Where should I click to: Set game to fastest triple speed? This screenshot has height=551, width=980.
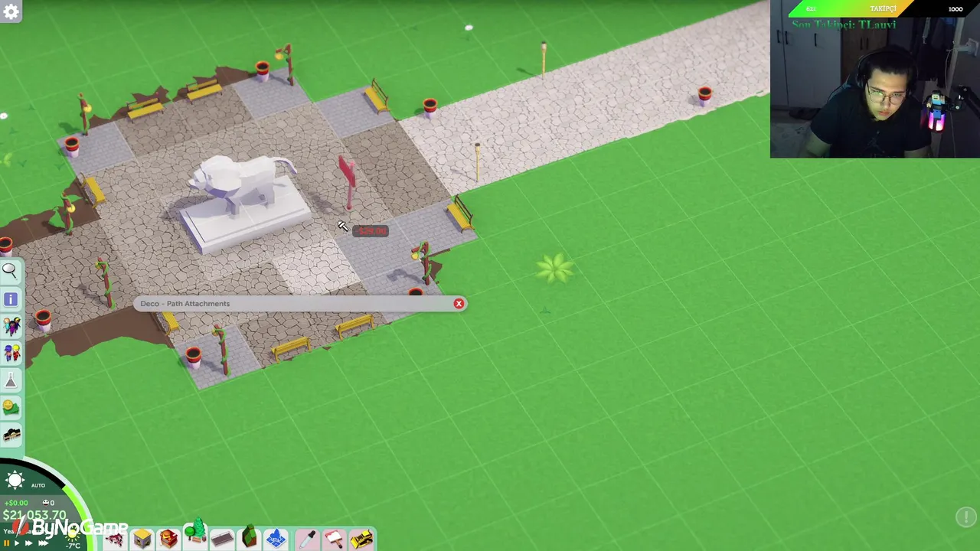point(43,543)
